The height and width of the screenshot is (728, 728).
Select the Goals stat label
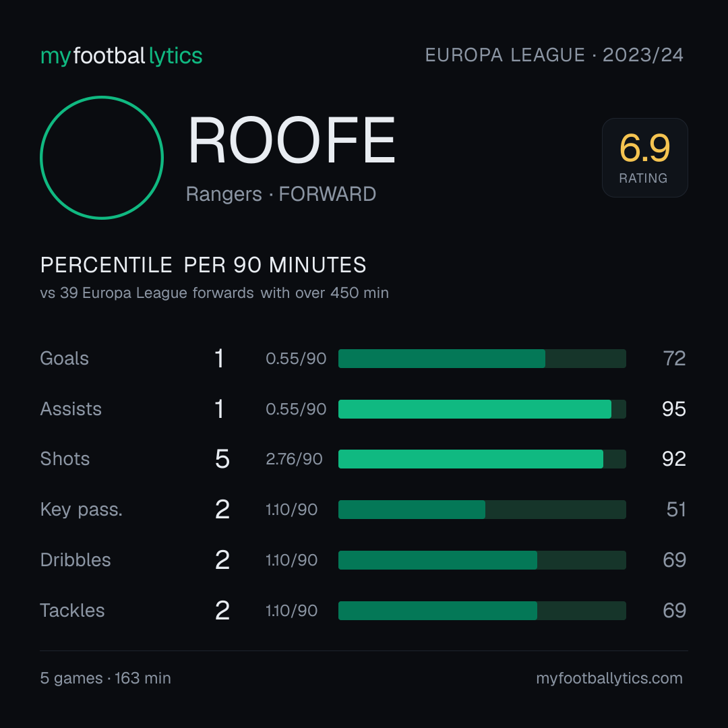[65, 359]
